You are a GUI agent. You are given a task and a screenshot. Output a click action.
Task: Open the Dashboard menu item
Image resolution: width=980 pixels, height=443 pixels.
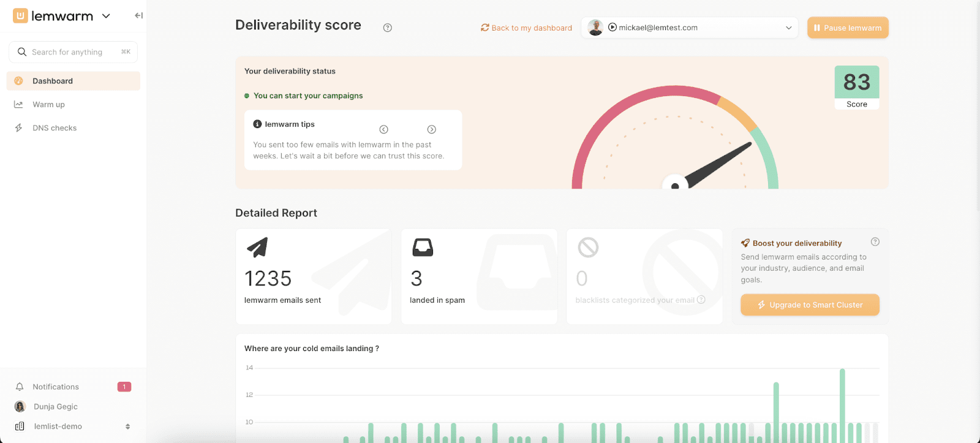click(73, 81)
